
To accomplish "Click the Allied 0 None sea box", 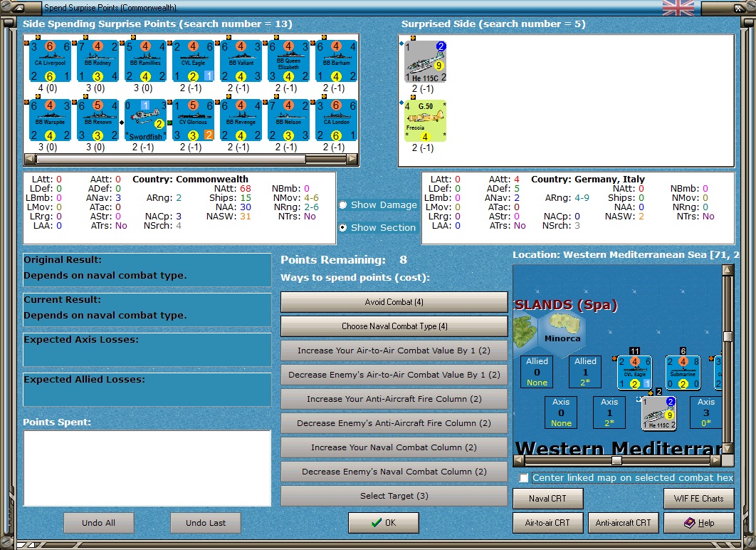I will 537,372.
